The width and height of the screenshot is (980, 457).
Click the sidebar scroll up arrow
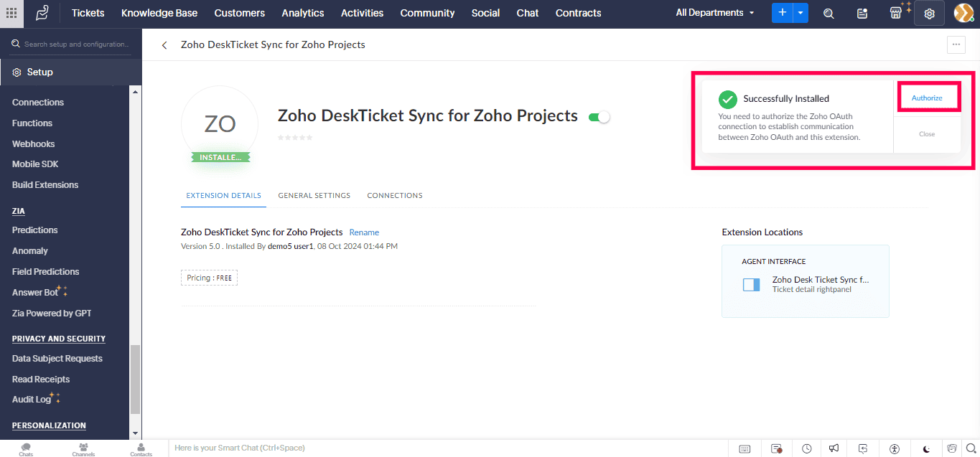point(135,91)
